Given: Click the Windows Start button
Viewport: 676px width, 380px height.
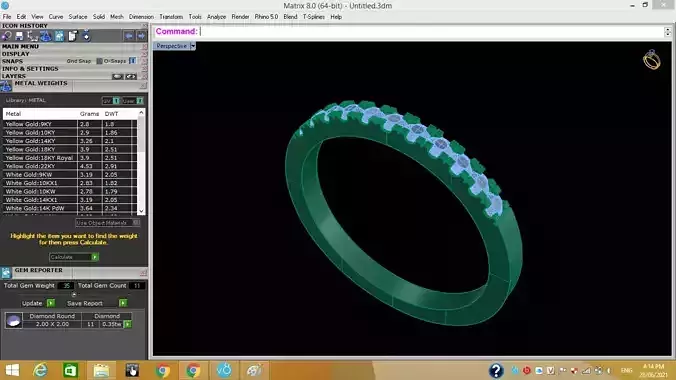Looking at the screenshot, I should tap(12, 371).
